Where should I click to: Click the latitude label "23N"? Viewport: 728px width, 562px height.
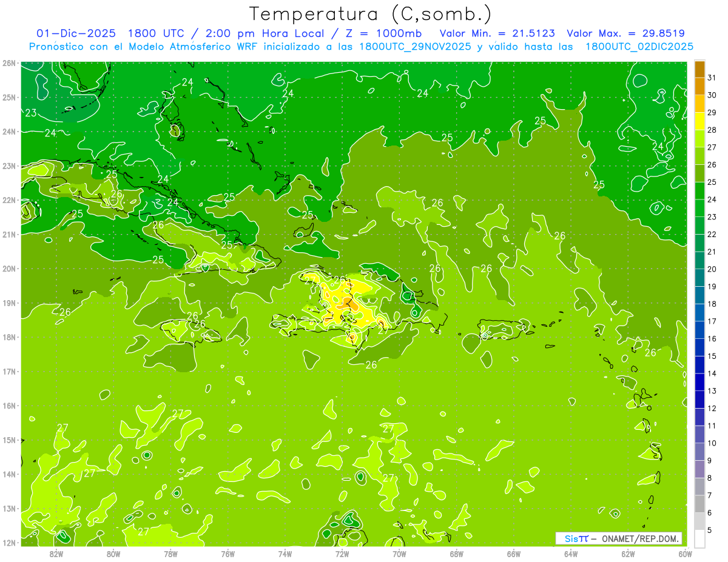point(9,166)
